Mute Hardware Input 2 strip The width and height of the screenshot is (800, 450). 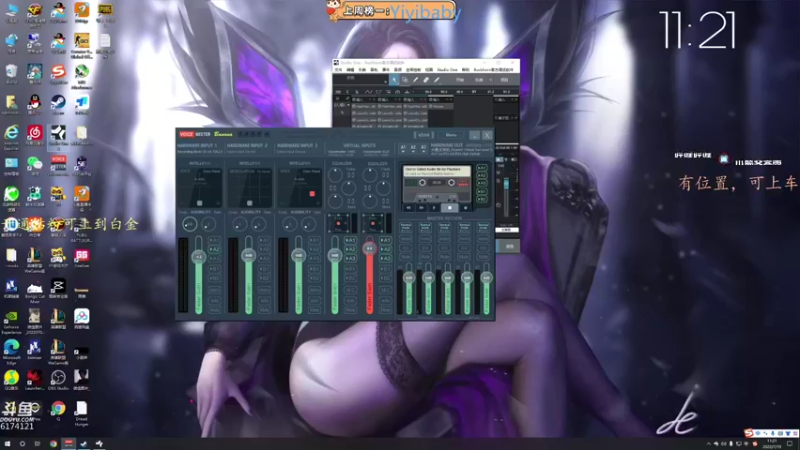pyautogui.click(x=264, y=310)
